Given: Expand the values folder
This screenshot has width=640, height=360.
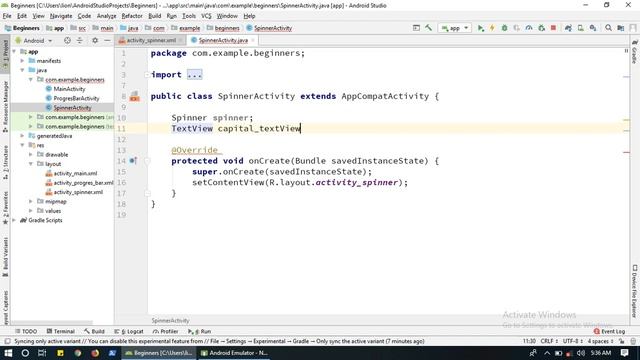Looking at the screenshot, I should 31,211.
